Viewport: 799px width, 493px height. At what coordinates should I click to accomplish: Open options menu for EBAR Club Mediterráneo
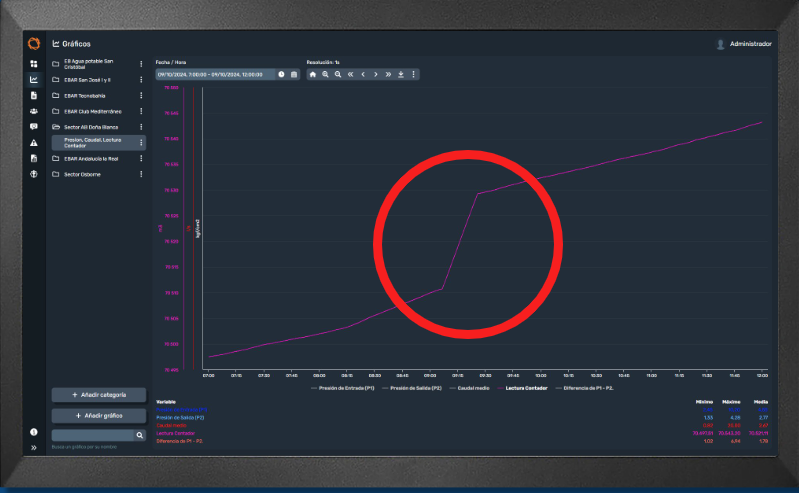(141, 111)
